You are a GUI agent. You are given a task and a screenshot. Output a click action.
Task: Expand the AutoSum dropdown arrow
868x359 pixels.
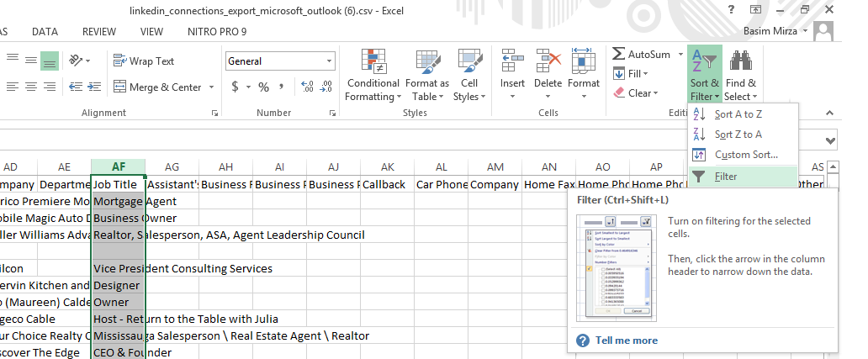680,54
